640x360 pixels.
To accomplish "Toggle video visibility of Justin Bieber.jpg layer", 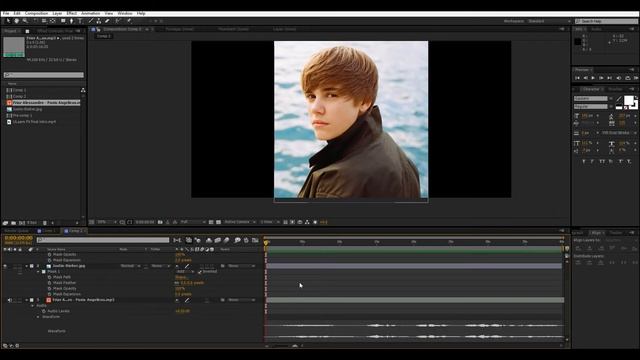I will coord(5,266).
